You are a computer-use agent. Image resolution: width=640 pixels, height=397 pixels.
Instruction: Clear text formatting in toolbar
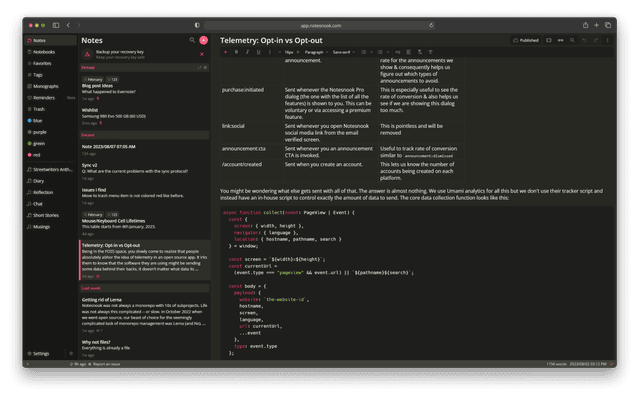[x=431, y=52]
